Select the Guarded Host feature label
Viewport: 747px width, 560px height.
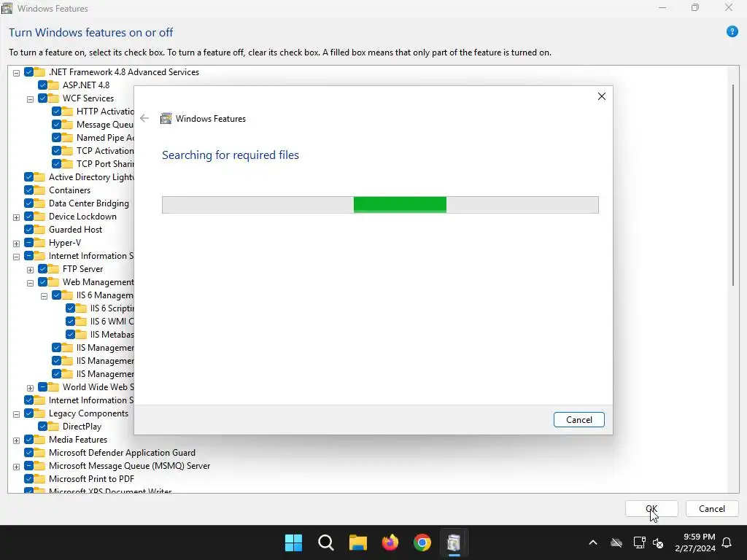(x=75, y=229)
